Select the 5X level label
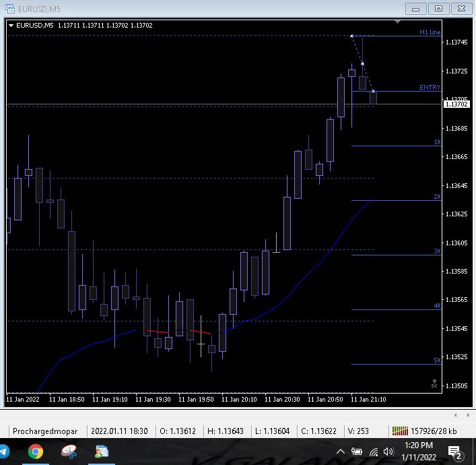This screenshot has height=465, width=476. tap(437, 360)
